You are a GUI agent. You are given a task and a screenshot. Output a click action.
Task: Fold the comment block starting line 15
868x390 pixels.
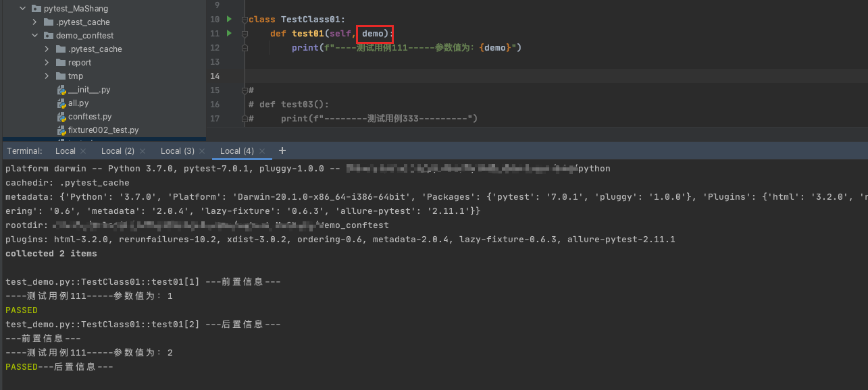tap(245, 90)
